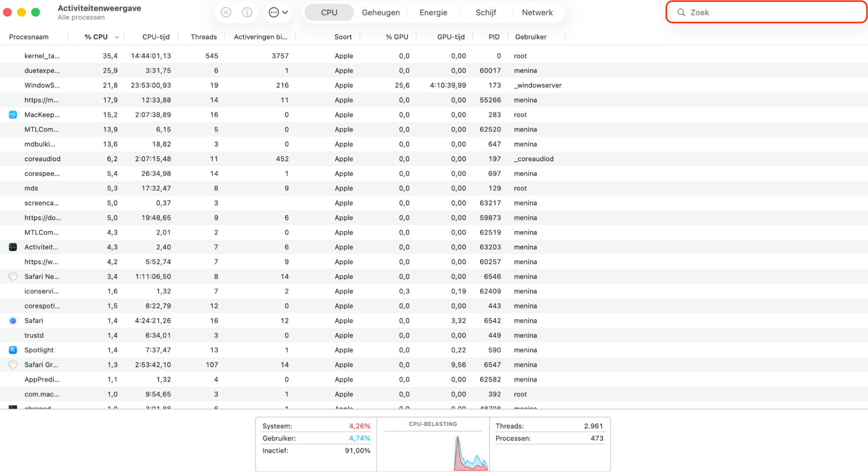Click the Safari Networking shield icon
Viewport: 868px width, 472px height.
(13, 276)
